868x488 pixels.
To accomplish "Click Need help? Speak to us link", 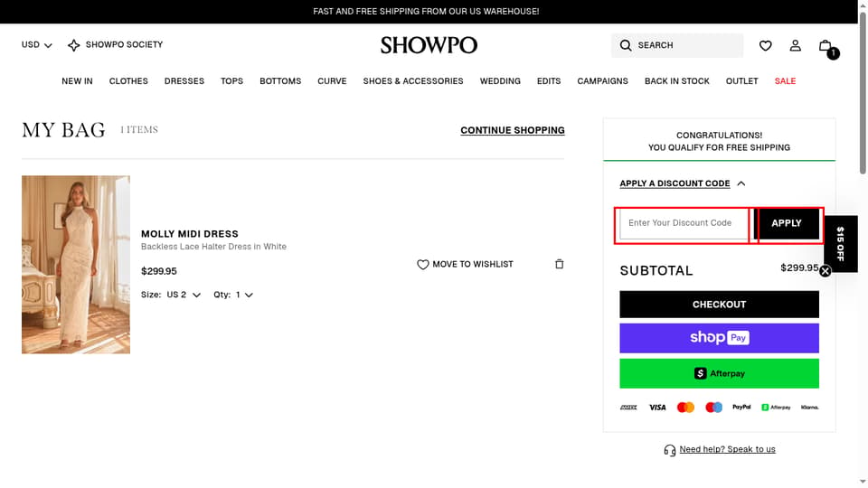I will (727, 449).
